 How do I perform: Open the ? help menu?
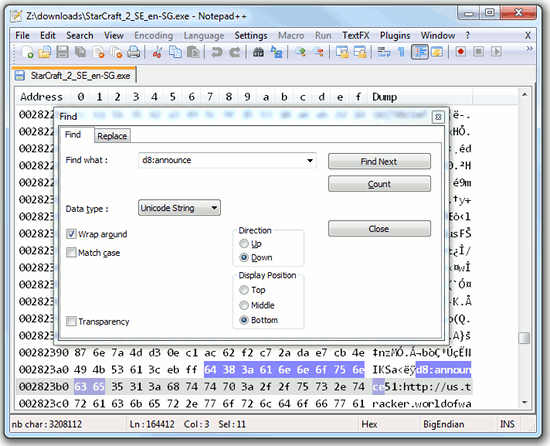click(468, 35)
